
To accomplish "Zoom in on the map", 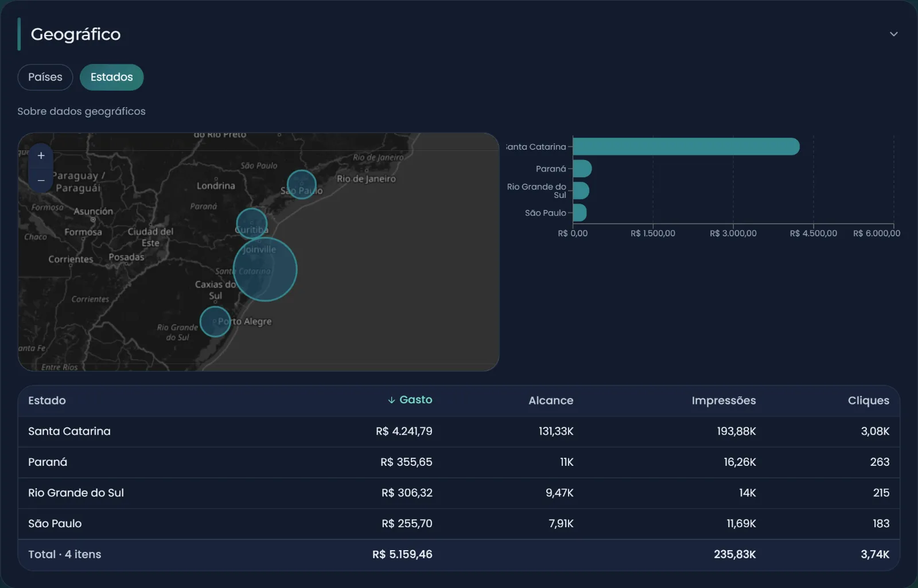I will pos(41,155).
